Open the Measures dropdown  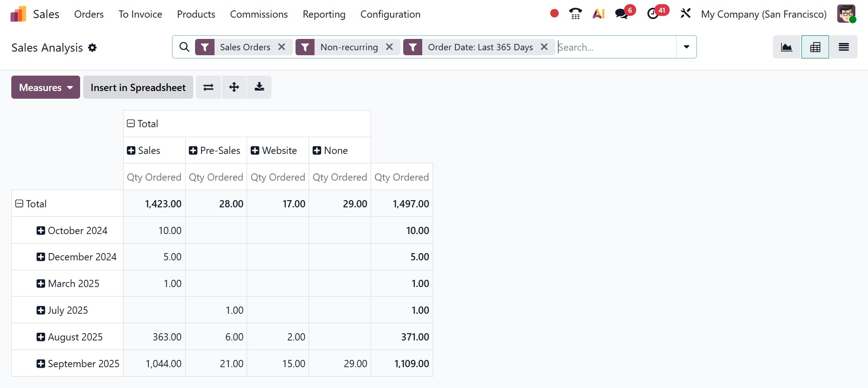tap(46, 87)
